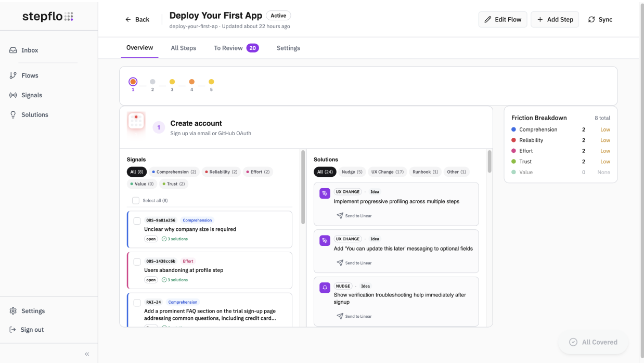Viewport: 644px width, 364px height.
Task: Click the Send to Linear paper plane icon
Action: tap(341, 215)
